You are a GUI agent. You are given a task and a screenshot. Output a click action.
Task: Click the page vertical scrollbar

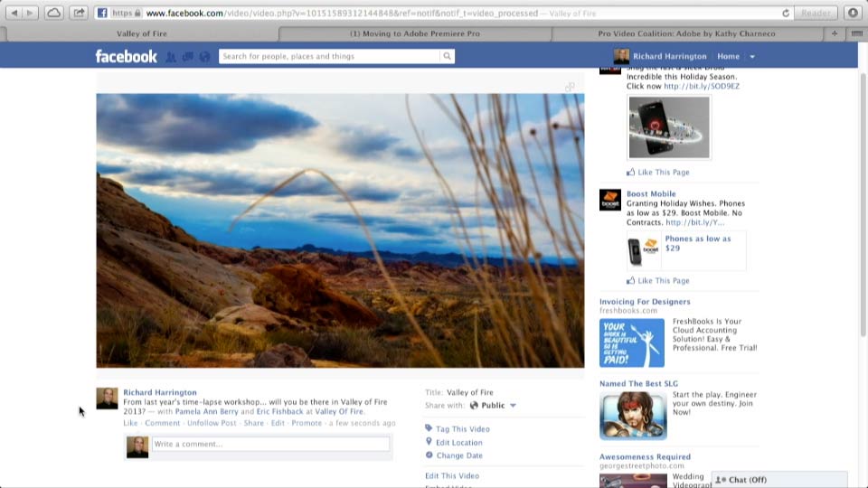863,205
